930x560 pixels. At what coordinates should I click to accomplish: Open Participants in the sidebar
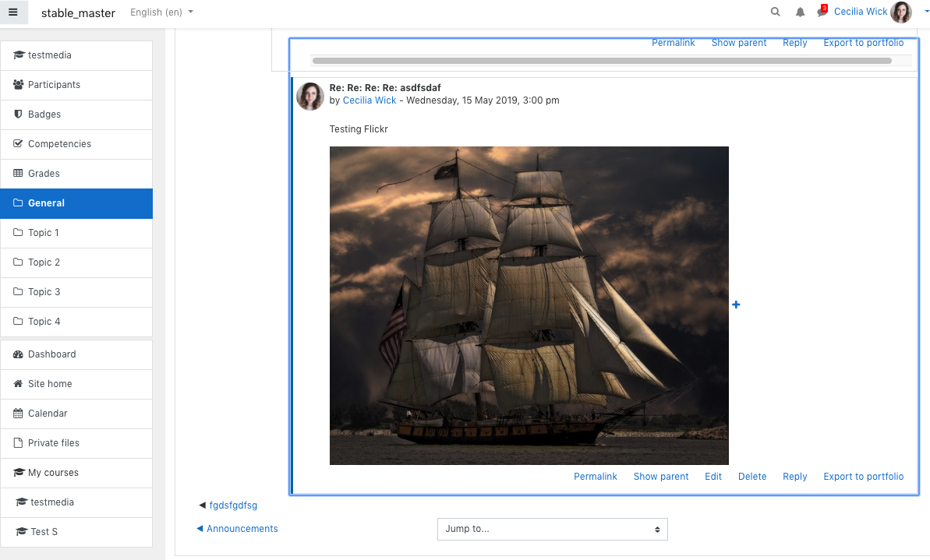[76, 85]
